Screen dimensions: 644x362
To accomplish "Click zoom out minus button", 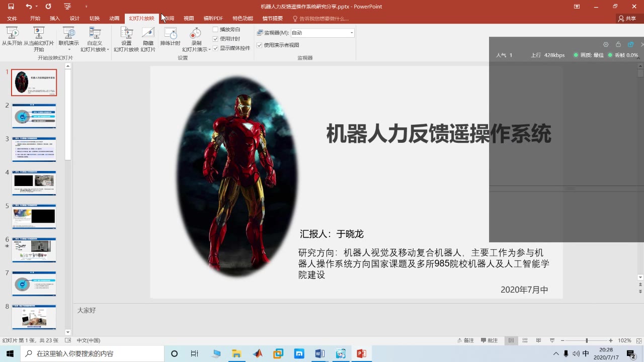I will pos(563,340).
